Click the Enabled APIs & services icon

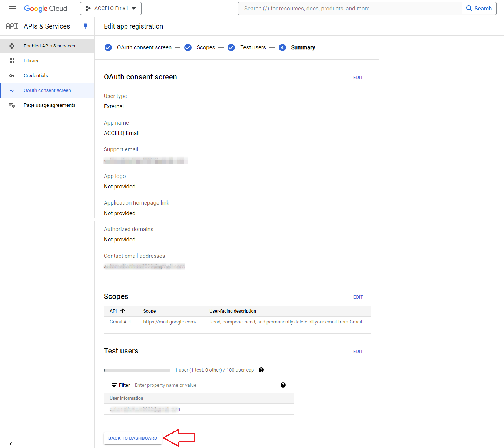click(12, 46)
